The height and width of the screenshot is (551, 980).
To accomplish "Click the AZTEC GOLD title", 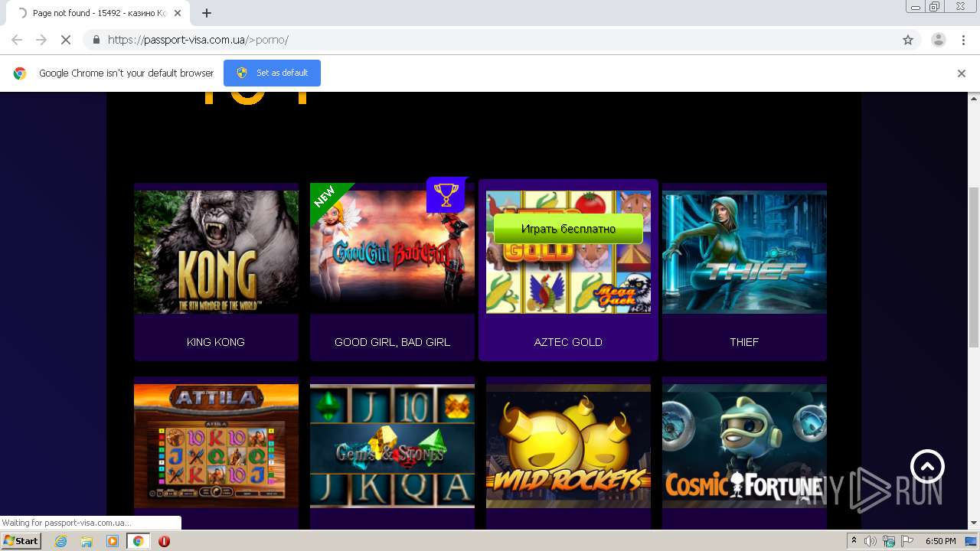I will (x=568, y=342).
